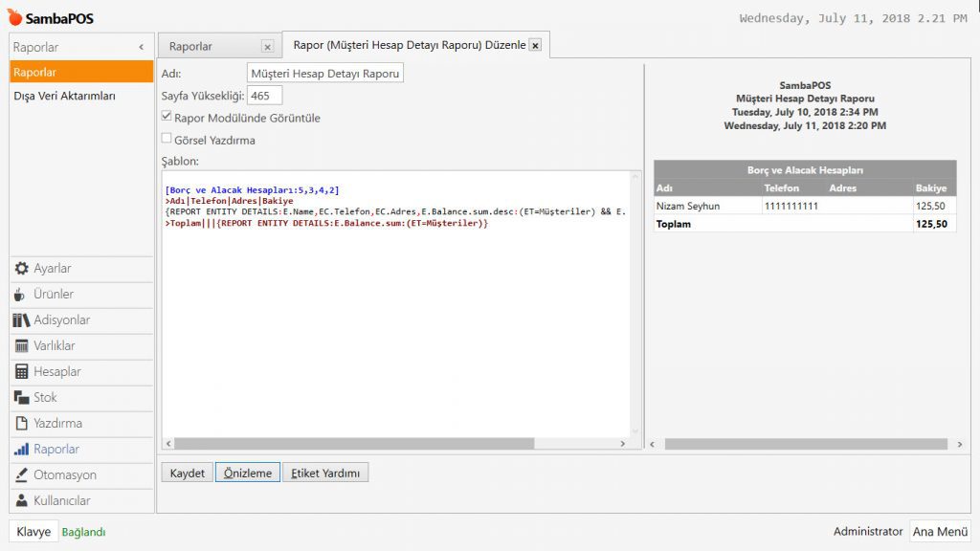The height and width of the screenshot is (551, 980).
Task: Open Etiket Yardımı help
Action: coord(324,473)
